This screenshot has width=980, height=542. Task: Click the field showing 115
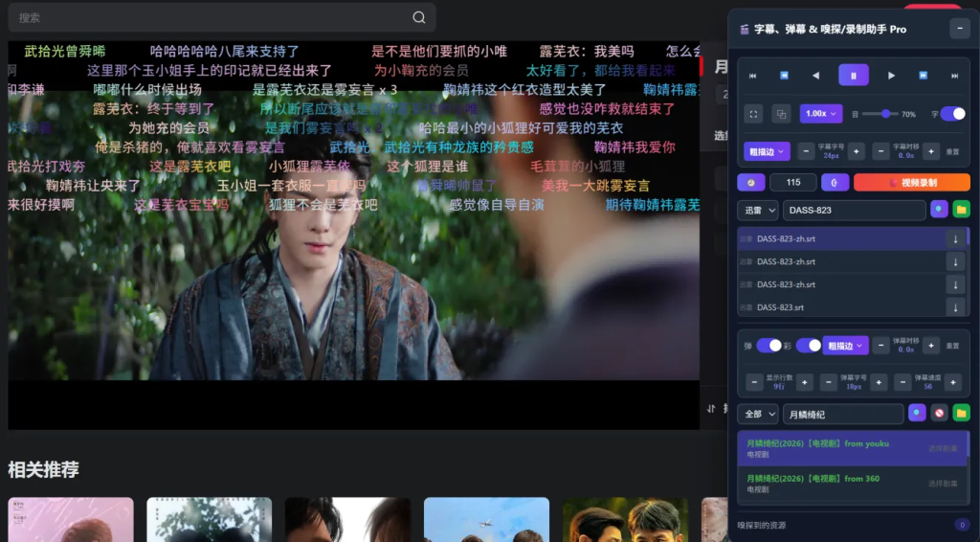[x=793, y=183]
